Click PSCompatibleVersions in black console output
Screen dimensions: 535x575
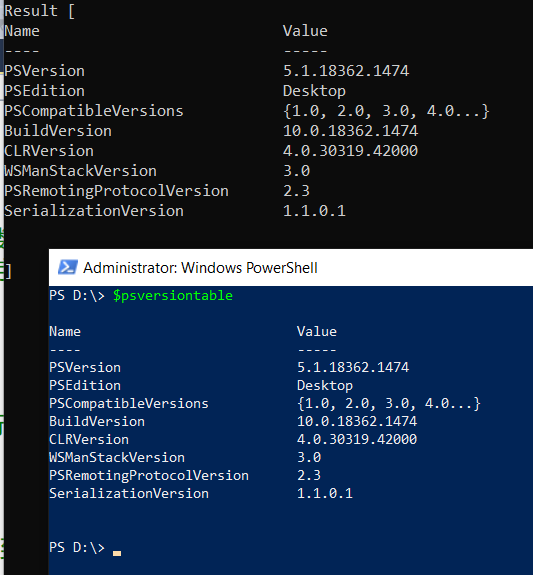pos(94,111)
